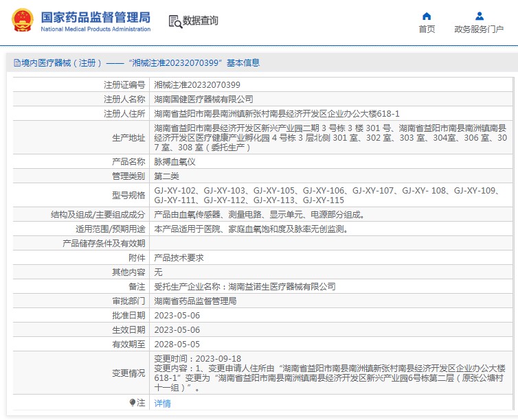Viewport: 518px width, 420px height.
Task: Go to home via house icon
Action: (x=427, y=16)
